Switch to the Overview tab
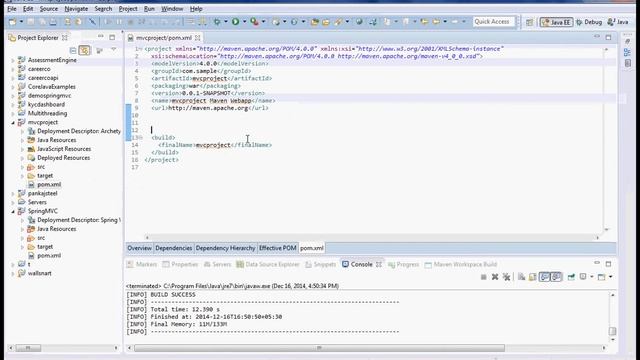The image size is (640, 360). (x=139, y=248)
